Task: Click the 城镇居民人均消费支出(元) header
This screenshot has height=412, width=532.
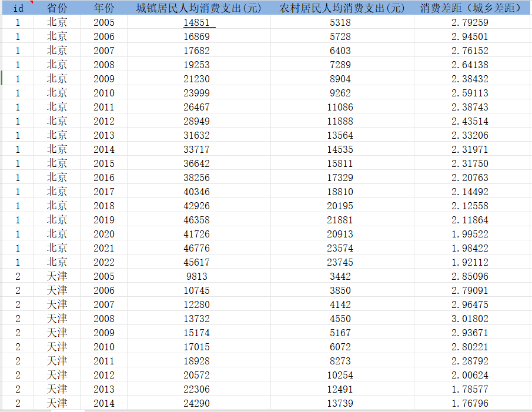Action: tap(196, 8)
